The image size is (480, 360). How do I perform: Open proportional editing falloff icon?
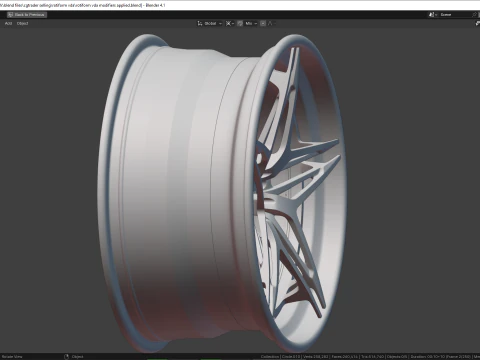point(270,23)
